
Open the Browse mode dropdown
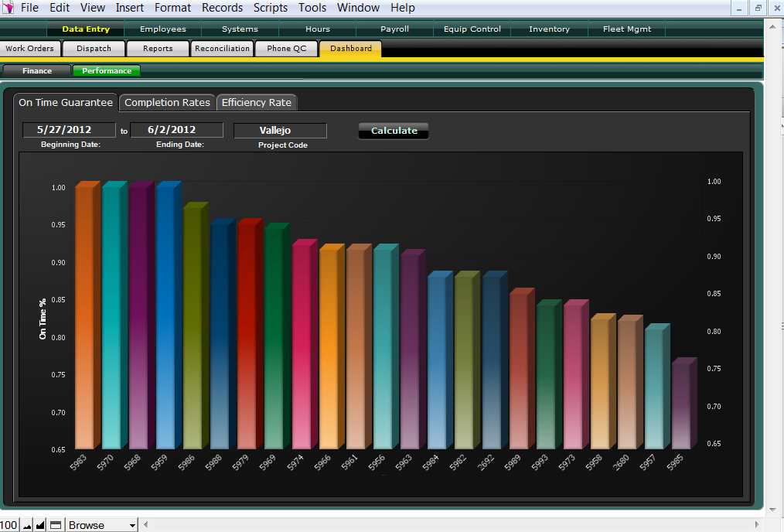[x=102, y=525]
